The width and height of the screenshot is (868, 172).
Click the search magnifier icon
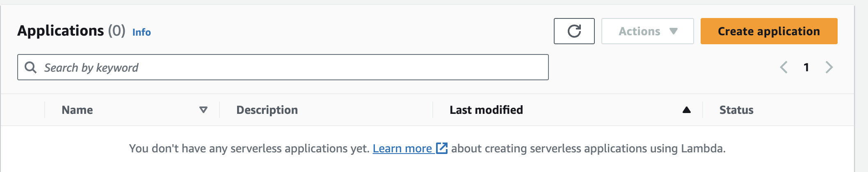[31, 67]
